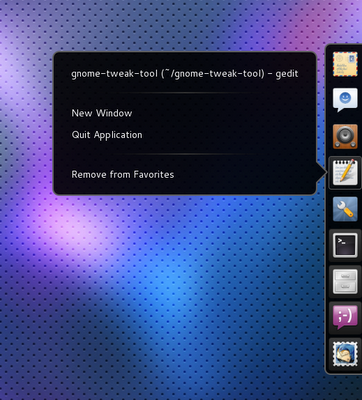Screen dimensions: 362x400
Task: Launch the purple winking chat icon
Action: click(x=345, y=317)
